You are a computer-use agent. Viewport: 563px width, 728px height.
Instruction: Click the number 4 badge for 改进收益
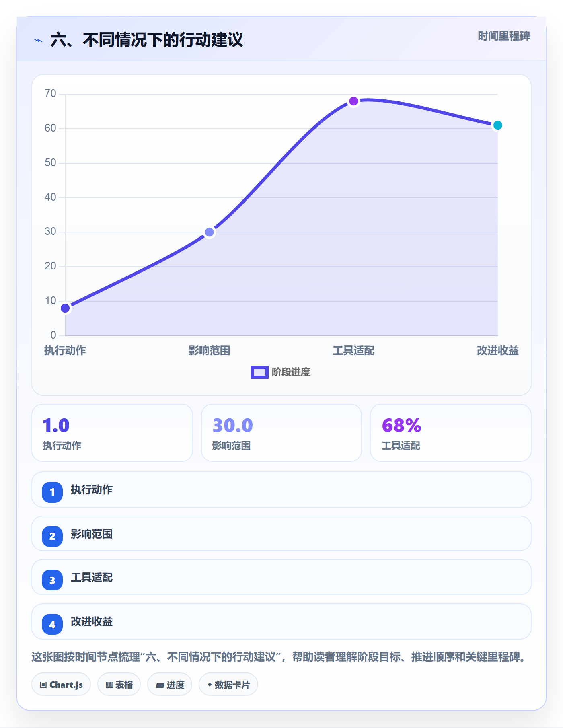click(x=52, y=624)
